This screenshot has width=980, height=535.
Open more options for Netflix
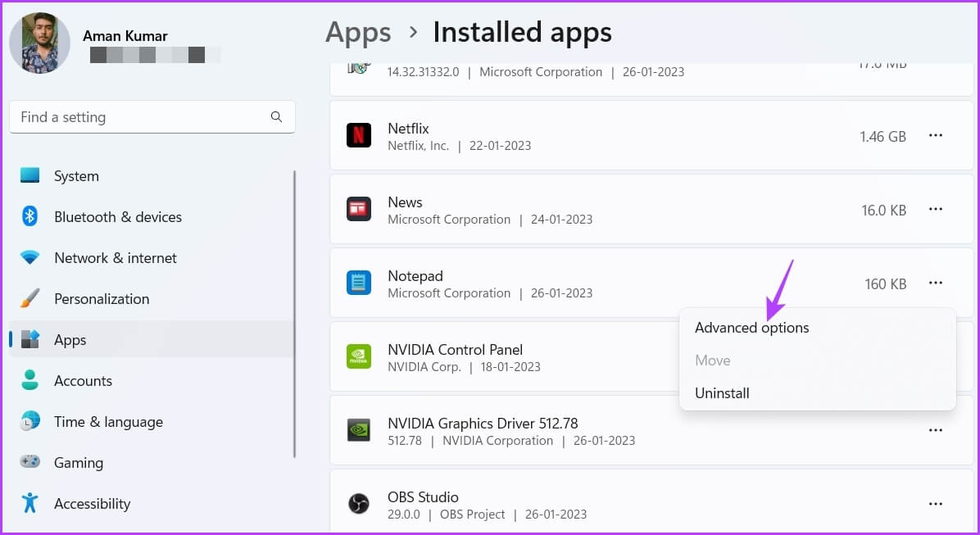pyautogui.click(x=936, y=136)
